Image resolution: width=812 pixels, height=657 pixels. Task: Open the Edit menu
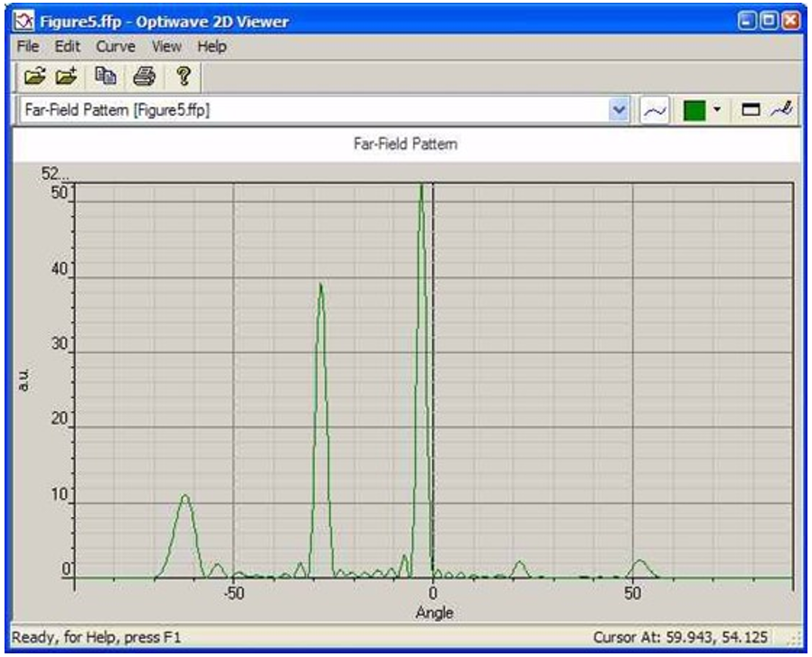pyautogui.click(x=68, y=46)
